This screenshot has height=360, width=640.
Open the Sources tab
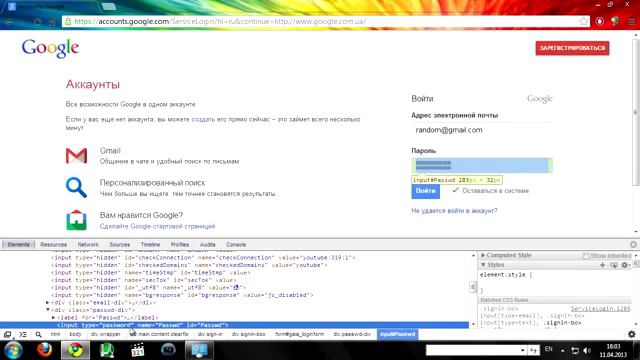pyautogui.click(x=120, y=244)
